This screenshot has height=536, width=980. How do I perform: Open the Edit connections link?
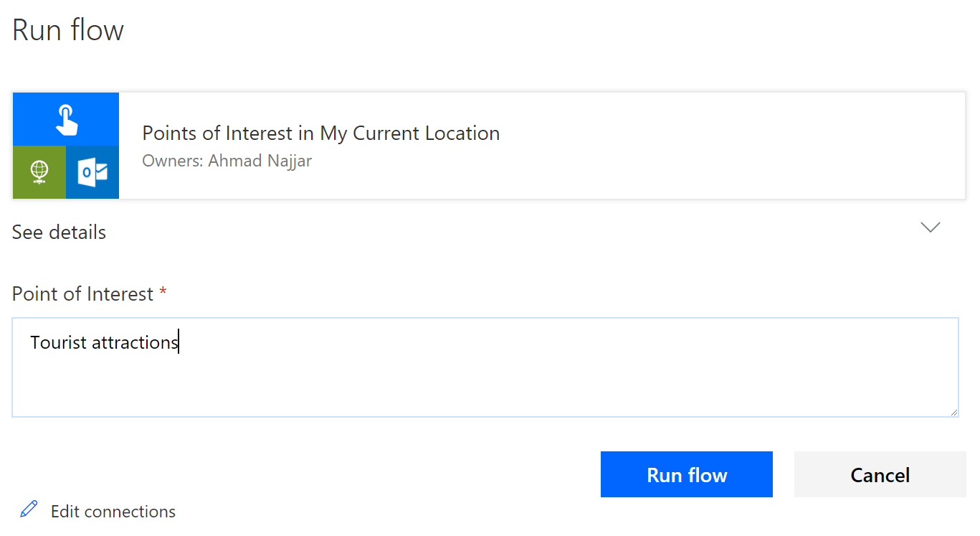pyautogui.click(x=113, y=512)
